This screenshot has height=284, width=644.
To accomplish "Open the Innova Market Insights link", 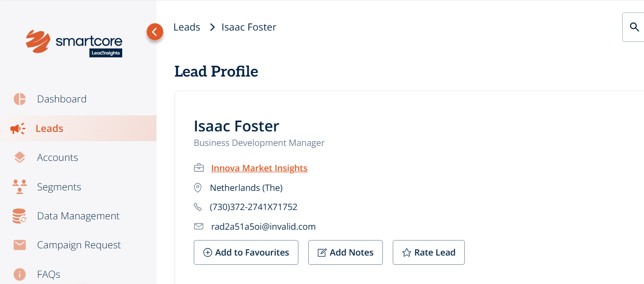I will [259, 168].
